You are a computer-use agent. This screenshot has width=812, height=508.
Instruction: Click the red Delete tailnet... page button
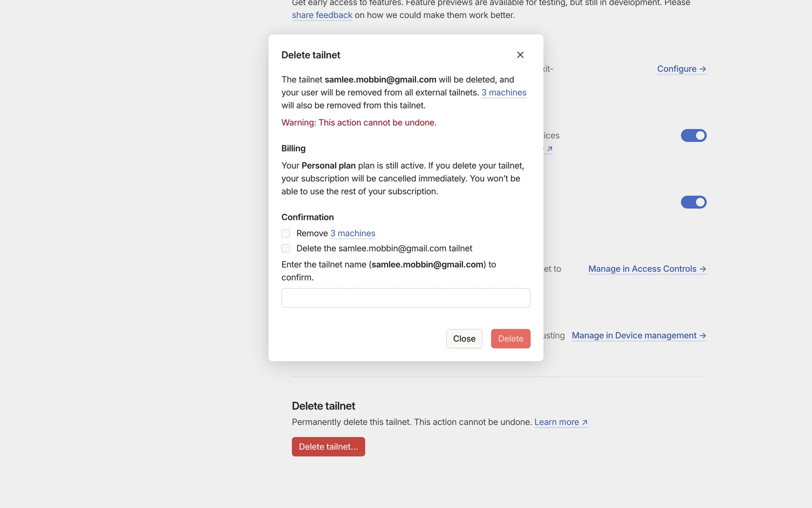[x=328, y=447]
